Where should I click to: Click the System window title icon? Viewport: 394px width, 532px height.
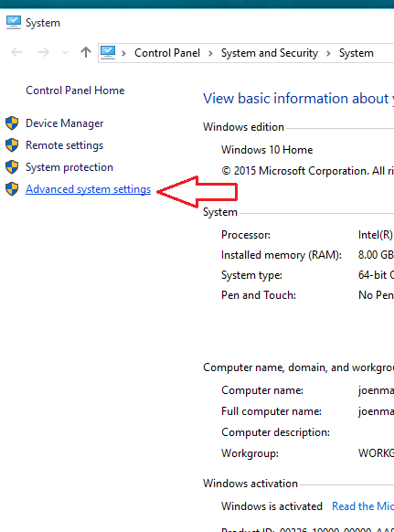pyautogui.click(x=13, y=22)
